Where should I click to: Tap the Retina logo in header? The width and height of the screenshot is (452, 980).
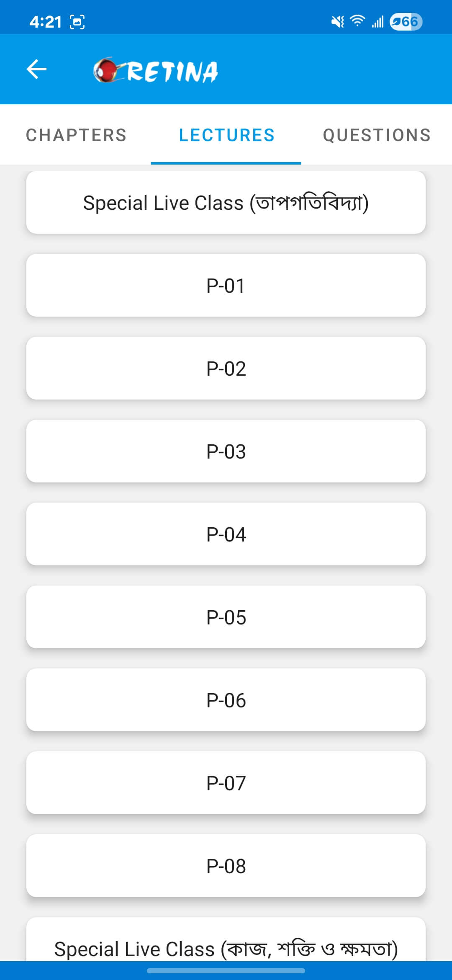point(156,70)
